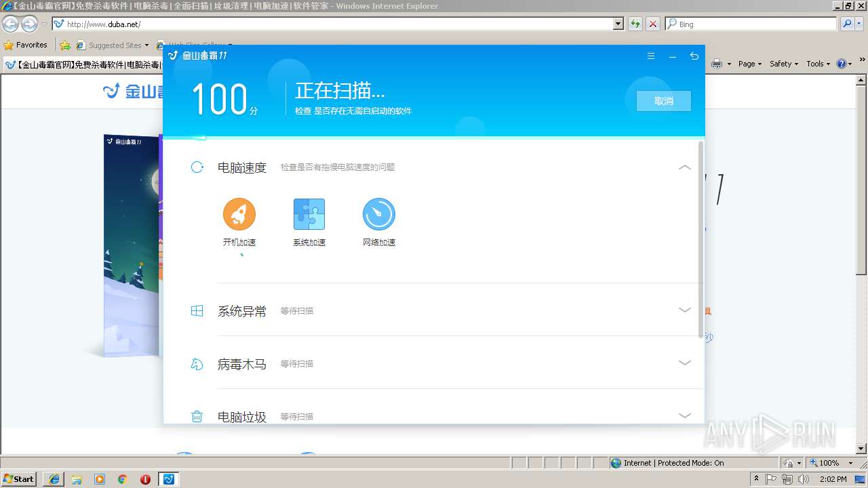Click the 正在扫描... status heading
The image size is (868, 488).
(340, 90)
